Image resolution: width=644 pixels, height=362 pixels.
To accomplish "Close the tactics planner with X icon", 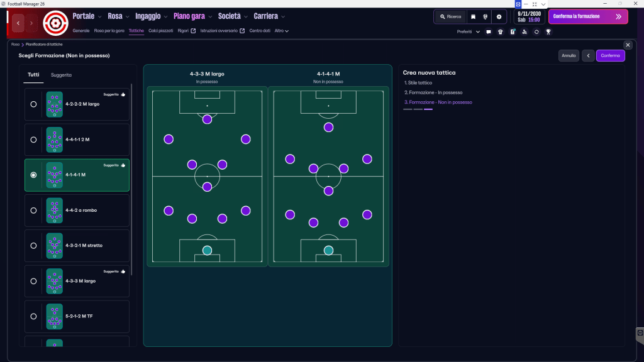I will pyautogui.click(x=628, y=45).
